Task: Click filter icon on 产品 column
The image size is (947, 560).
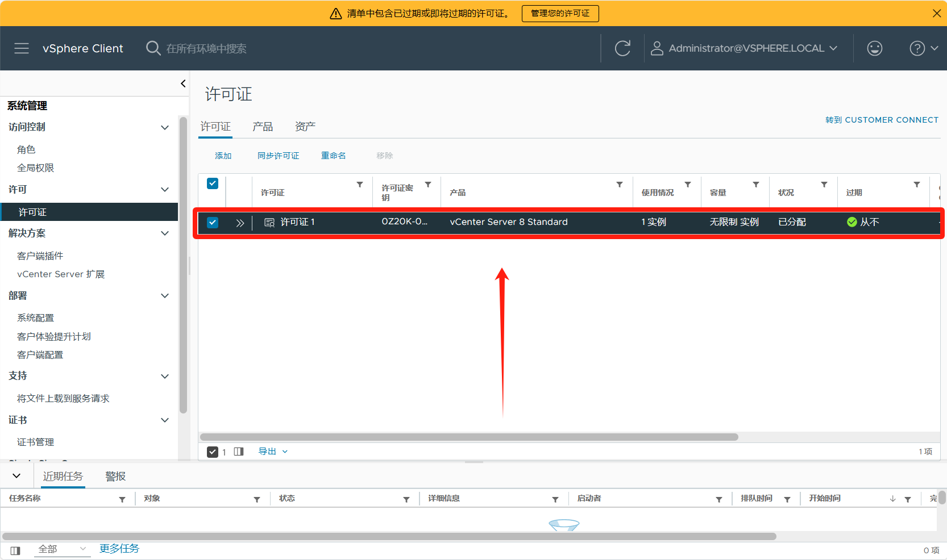Action: 619,185
